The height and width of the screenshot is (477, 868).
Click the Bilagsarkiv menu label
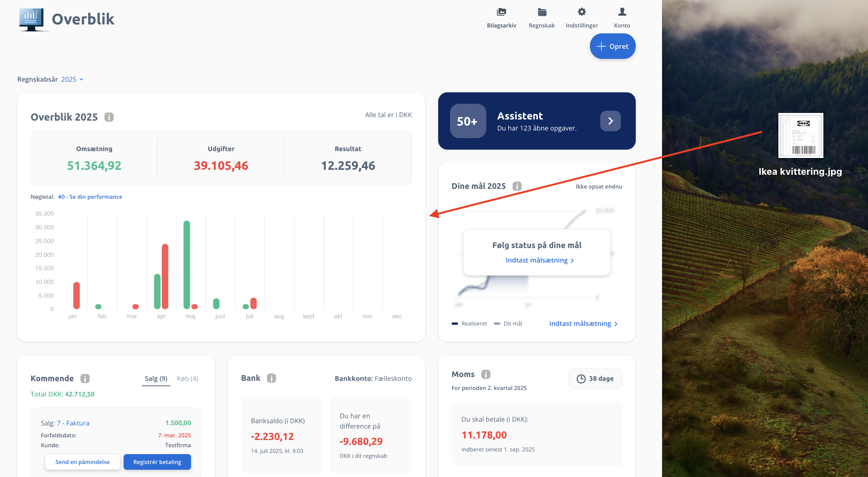(502, 26)
